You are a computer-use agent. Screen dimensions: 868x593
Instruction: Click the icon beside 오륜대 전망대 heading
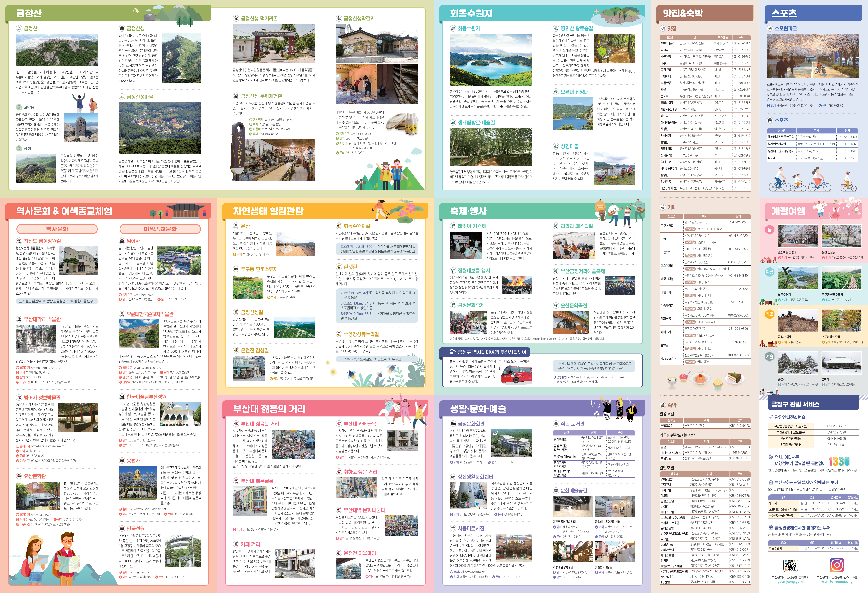tap(556, 92)
